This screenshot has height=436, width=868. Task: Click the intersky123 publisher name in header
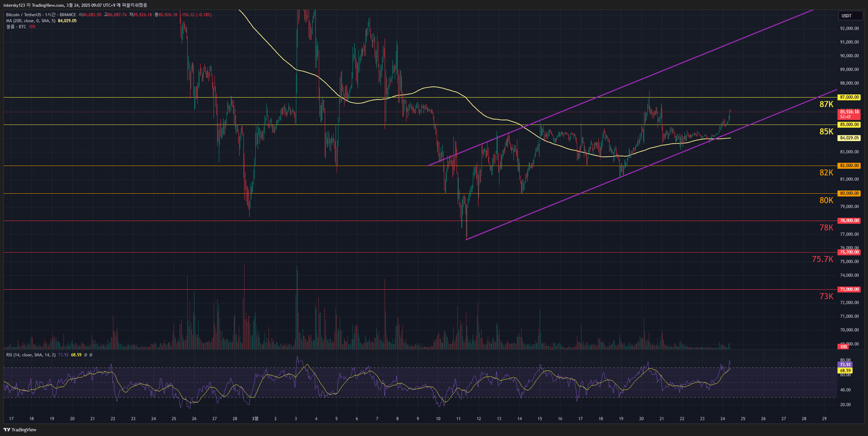14,5
